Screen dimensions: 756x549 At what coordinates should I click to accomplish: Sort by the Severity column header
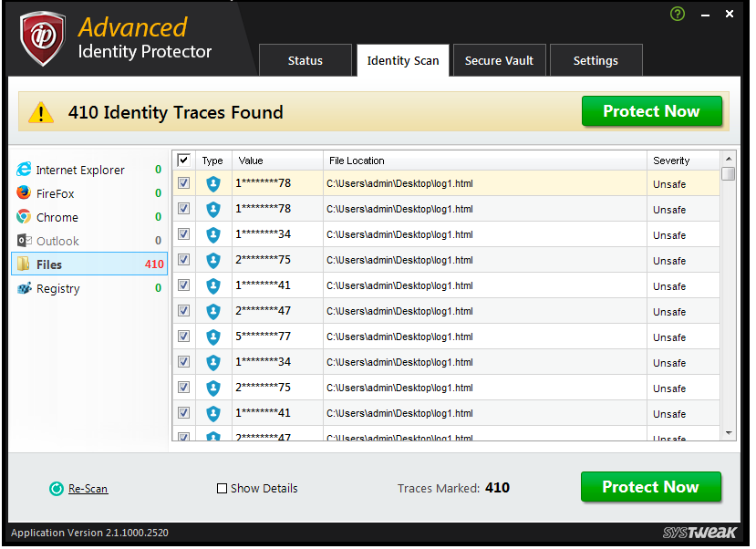[683, 161]
